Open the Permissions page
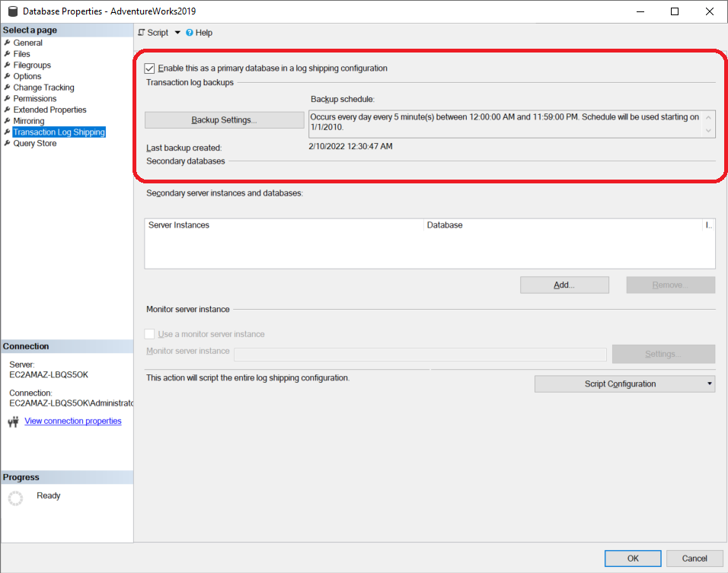Image resolution: width=728 pixels, height=573 pixels. pyautogui.click(x=35, y=98)
